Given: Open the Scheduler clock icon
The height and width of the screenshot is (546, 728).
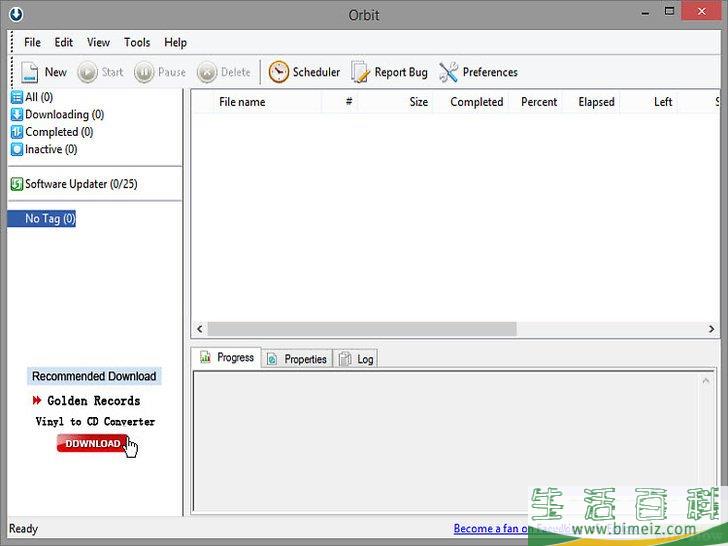Looking at the screenshot, I should (x=279, y=72).
